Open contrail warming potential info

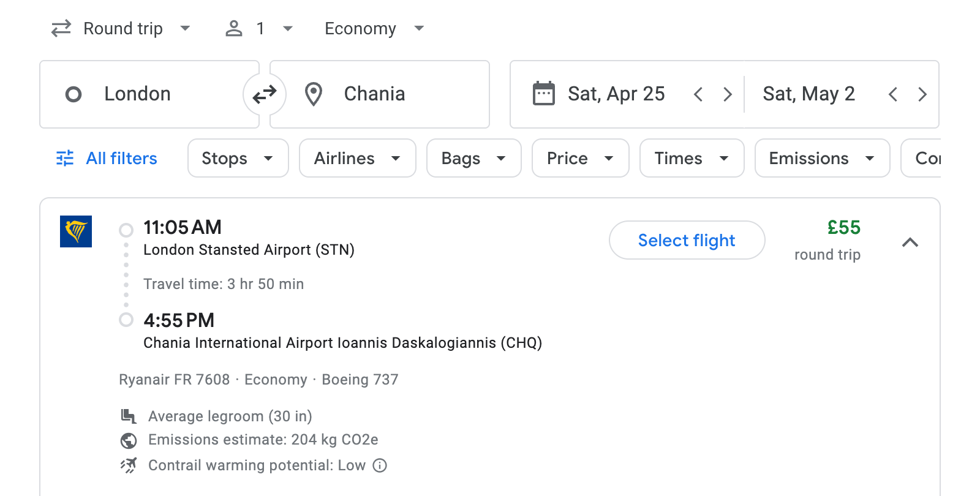[380, 465]
